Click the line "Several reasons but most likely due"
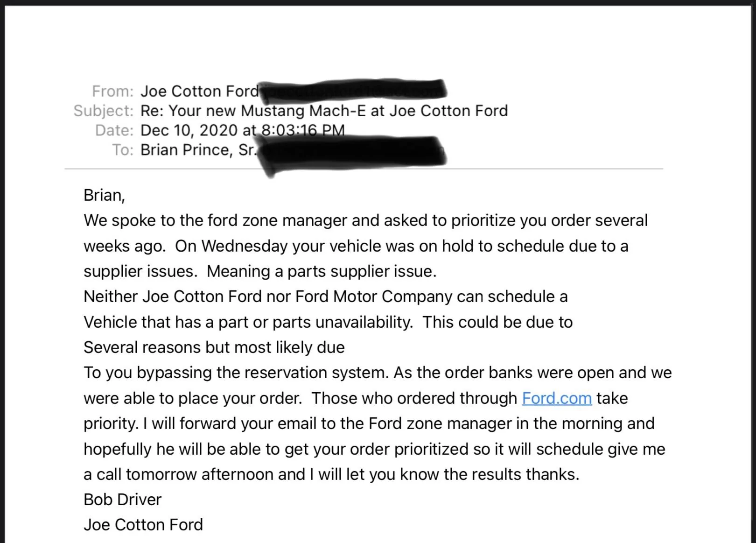This screenshot has height=543, width=756. pyautogui.click(x=214, y=347)
